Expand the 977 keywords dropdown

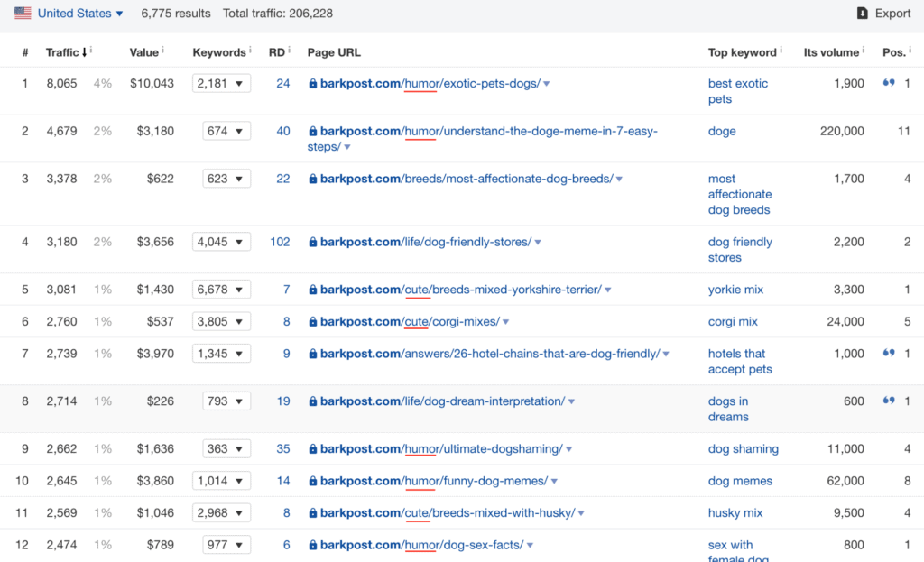[x=226, y=545]
